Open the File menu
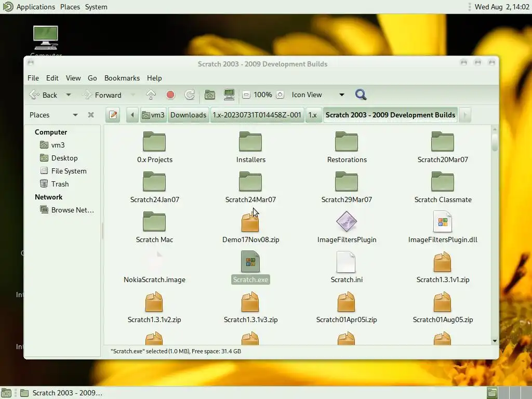Screen dimensions: 532x399 [x=33, y=78]
